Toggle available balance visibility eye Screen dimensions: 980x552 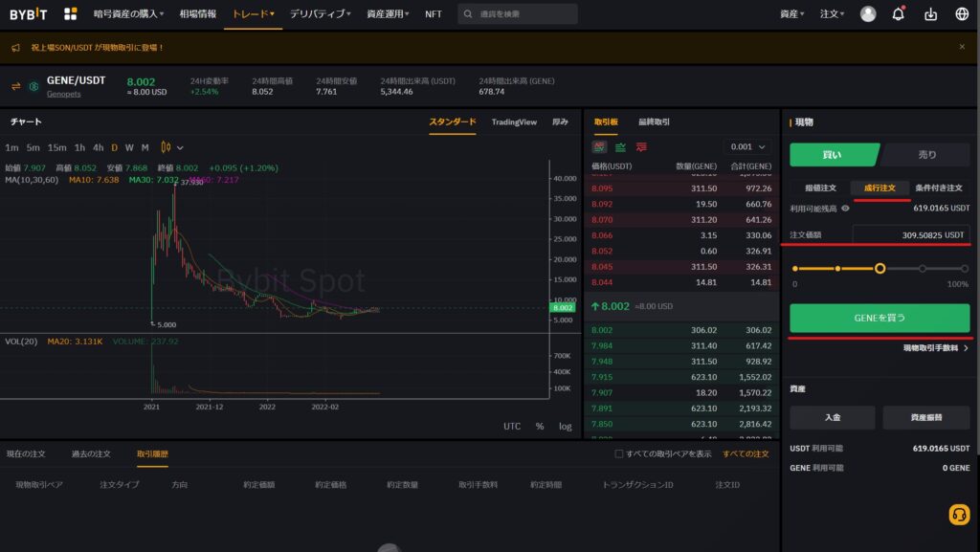(845, 208)
